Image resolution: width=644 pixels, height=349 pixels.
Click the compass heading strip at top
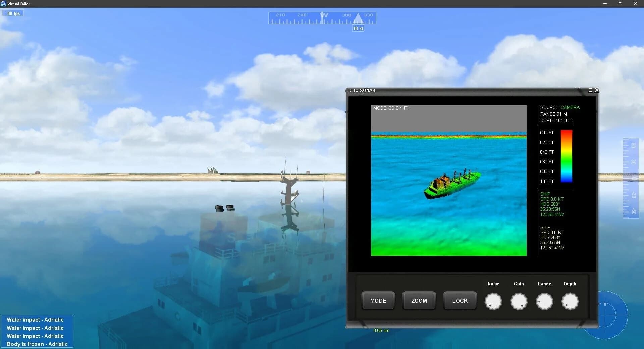click(x=321, y=18)
